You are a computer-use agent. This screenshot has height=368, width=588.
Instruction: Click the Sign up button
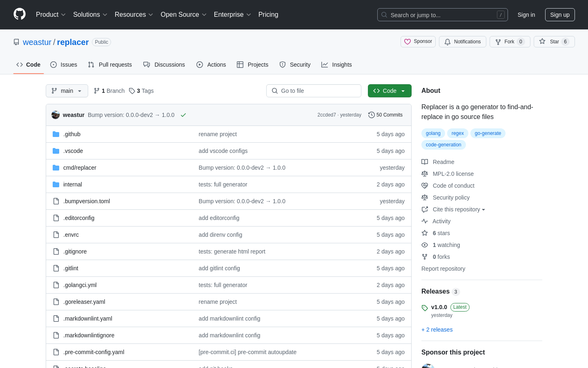[560, 15]
